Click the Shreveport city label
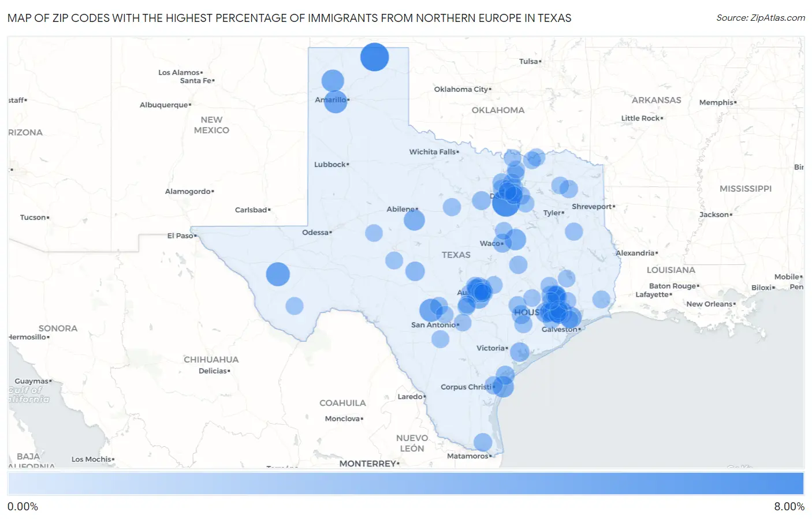This screenshot has width=812, height=519. (592, 207)
